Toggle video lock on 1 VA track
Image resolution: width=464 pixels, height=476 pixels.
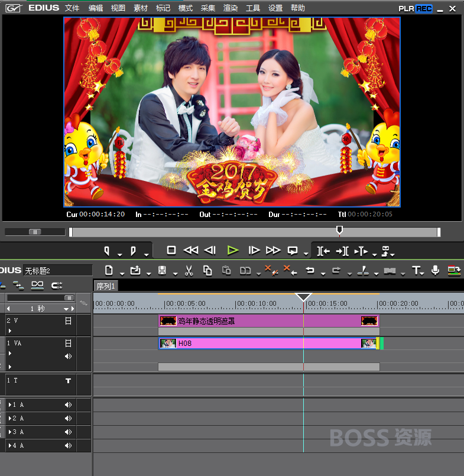[x=69, y=344]
